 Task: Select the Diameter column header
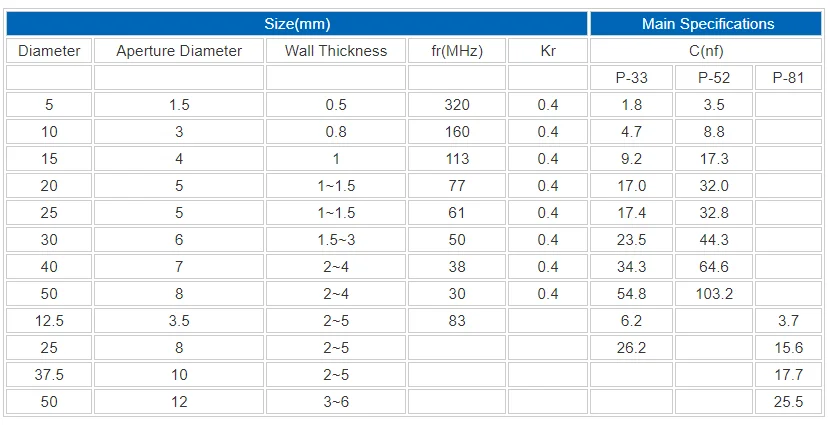pyautogui.click(x=49, y=51)
